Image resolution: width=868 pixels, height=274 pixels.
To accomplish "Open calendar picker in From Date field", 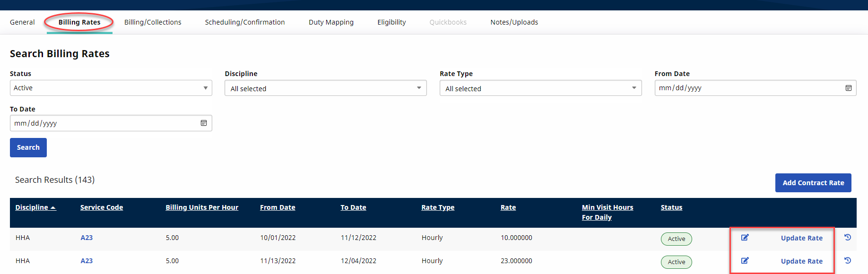I will (x=848, y=88).
